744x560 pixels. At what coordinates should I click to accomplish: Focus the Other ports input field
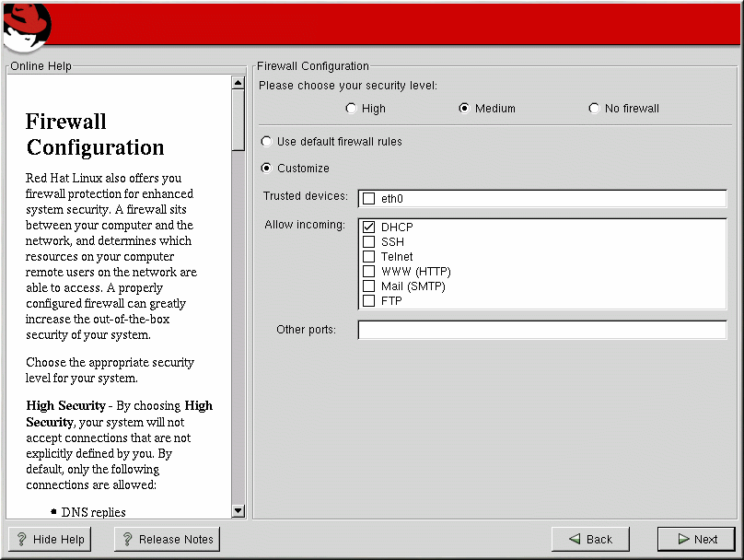tap(542, 330)
